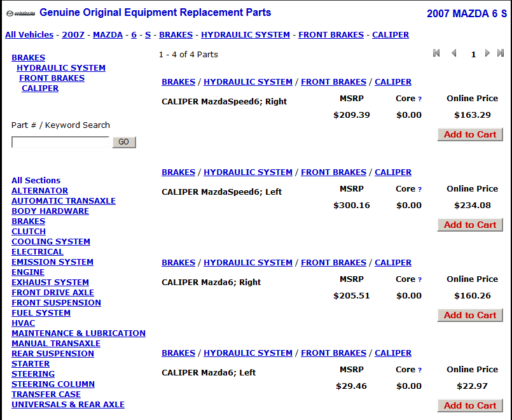The height and width of the screenshot is (420, 512).
Task: Go to the first page of parts
Action: pos(436,53)
